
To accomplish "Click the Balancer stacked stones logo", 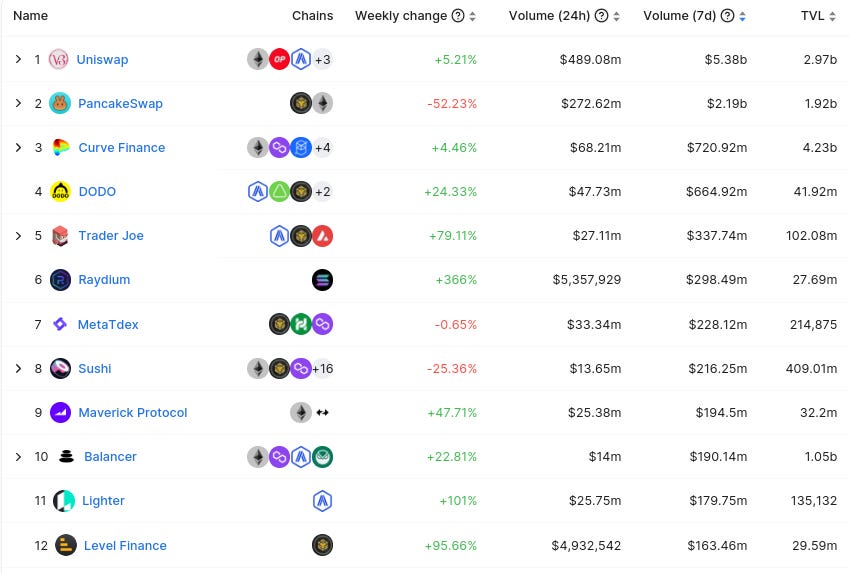I will [66, 457].
